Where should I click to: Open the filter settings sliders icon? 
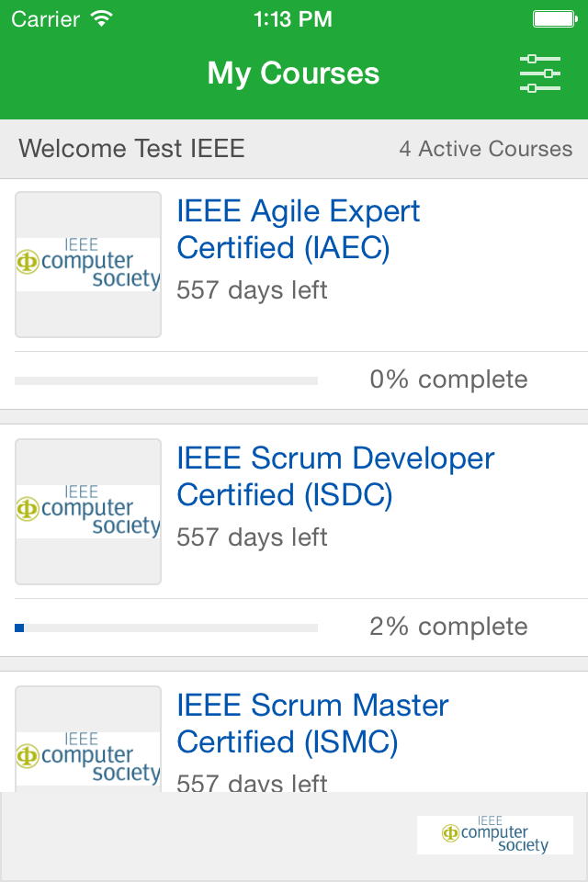click(539, 73)
